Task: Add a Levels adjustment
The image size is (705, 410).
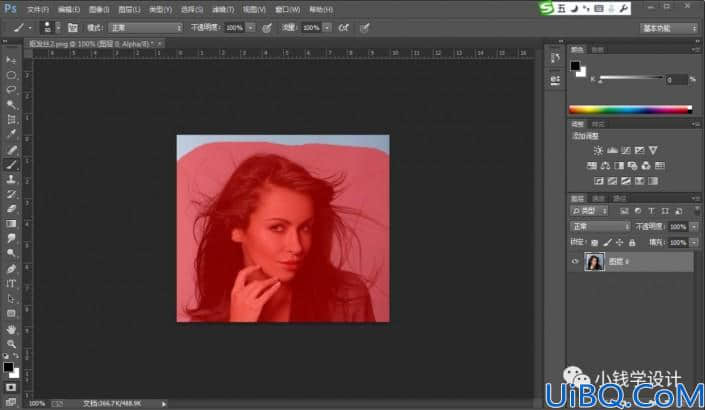Action: [x=612, y=150]
